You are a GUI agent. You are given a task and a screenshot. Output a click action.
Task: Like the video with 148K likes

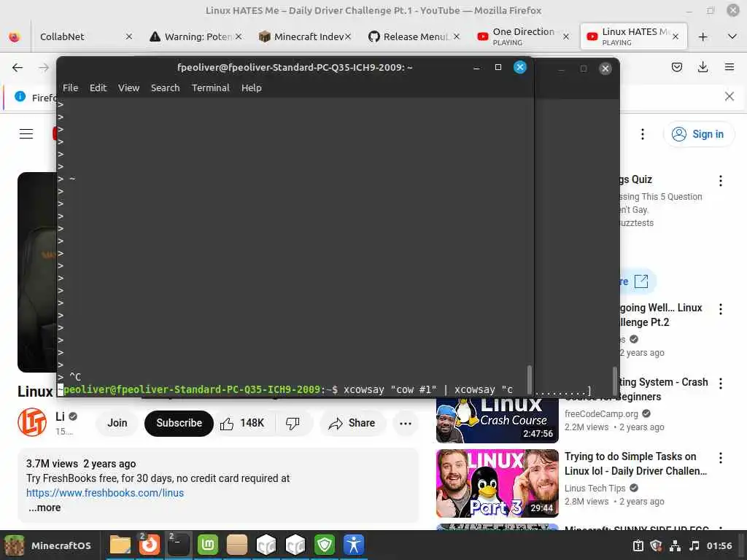[x=242, y=423]
